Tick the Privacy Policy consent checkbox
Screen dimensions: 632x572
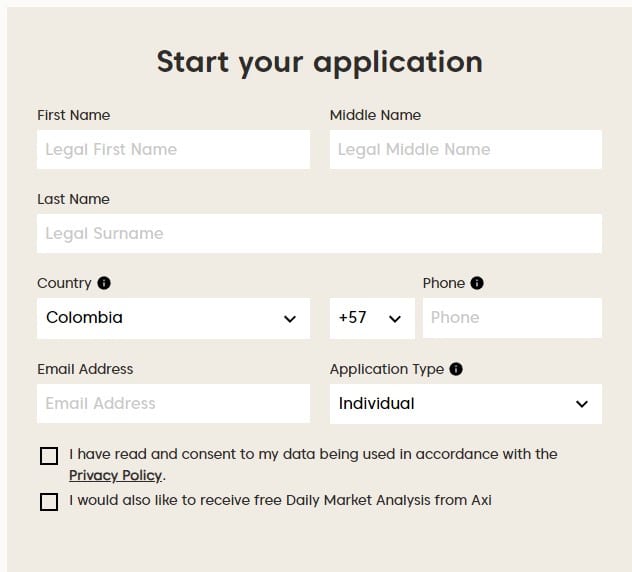[49, 456]
